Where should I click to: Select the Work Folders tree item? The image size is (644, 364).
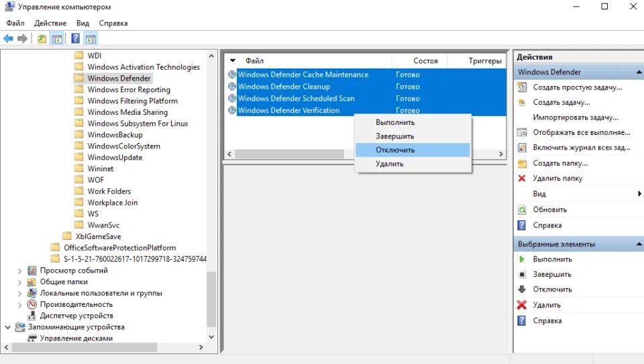[109, 191]
